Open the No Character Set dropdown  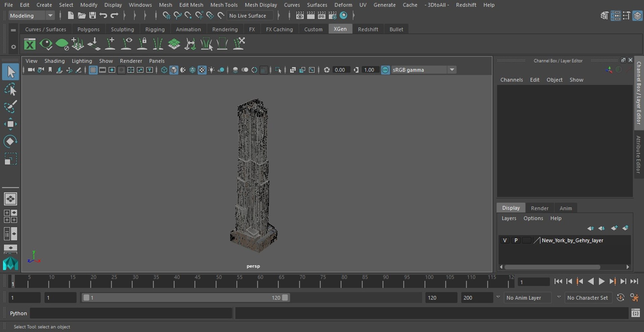[589, 297]
